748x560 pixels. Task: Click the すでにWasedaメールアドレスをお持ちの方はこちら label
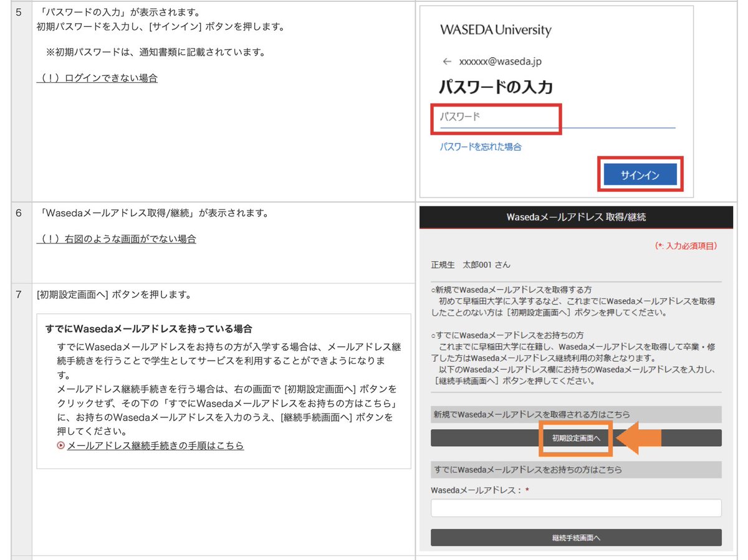tap(576, 469)
